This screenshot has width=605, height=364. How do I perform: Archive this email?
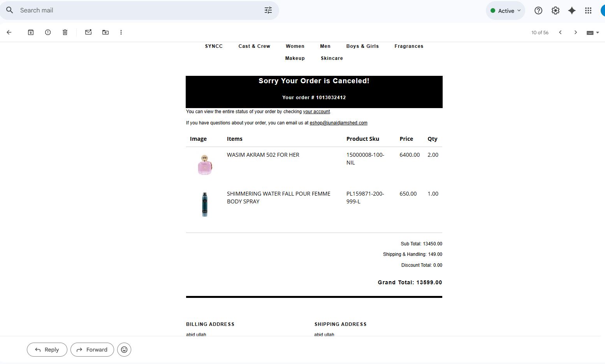(31, 32)
